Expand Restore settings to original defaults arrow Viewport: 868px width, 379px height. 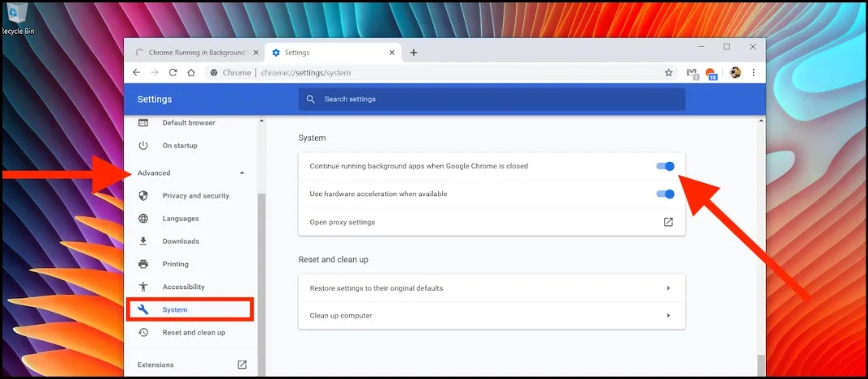pos(668,288)
